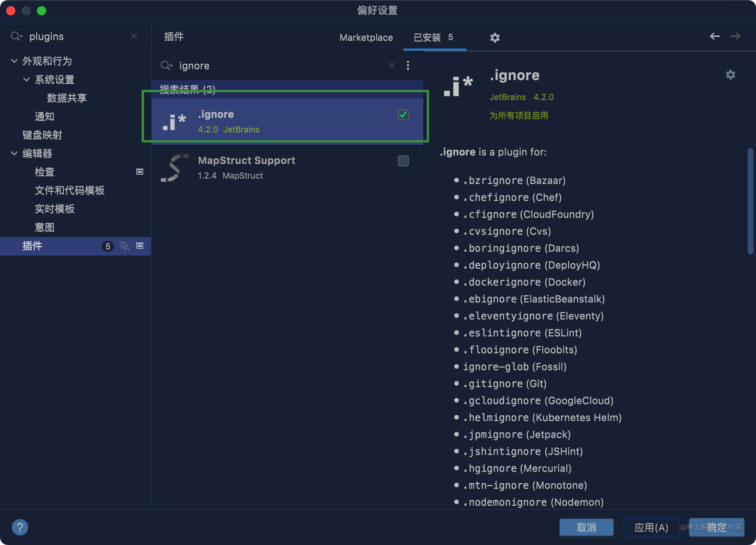
Task: Open the three-dot search options menu
Action: click(408, 65)
